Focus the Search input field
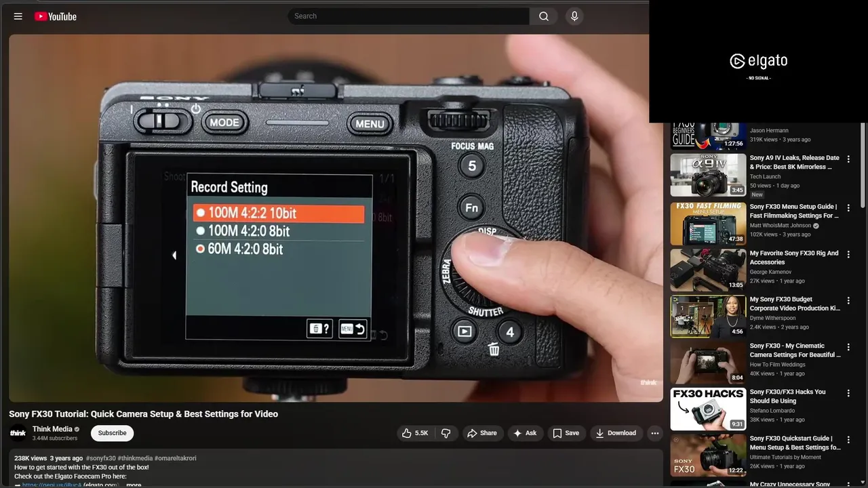868x488 pixels. coord(409,16)
